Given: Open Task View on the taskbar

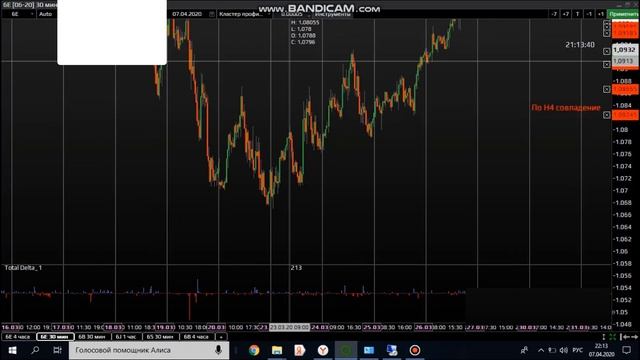Looking at the screenshot, I should [x=58, y=350].
